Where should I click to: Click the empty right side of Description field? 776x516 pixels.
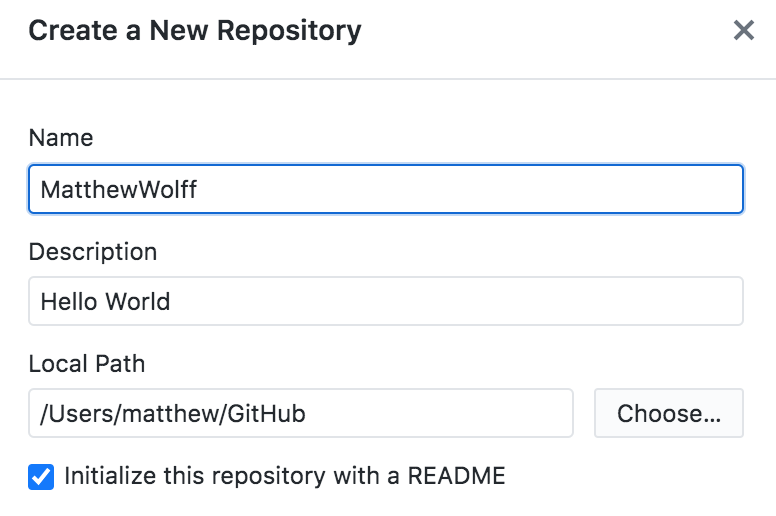[x=600, y=301]
